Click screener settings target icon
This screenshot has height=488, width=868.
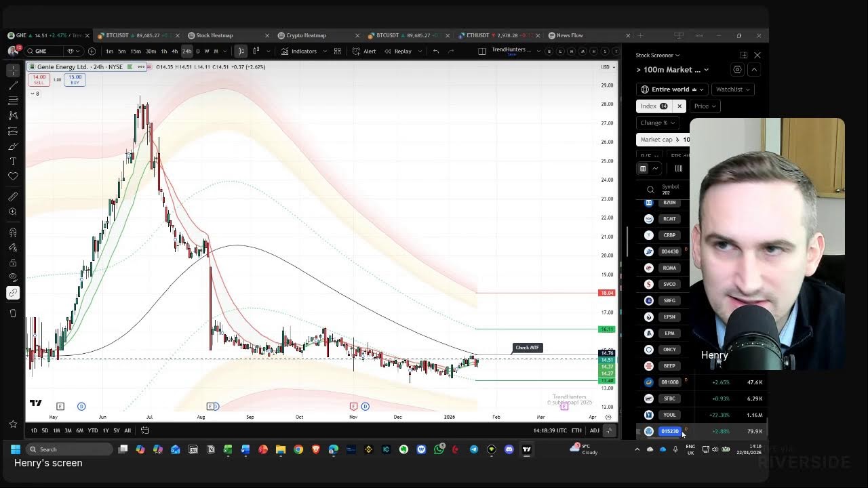(737, 69)
